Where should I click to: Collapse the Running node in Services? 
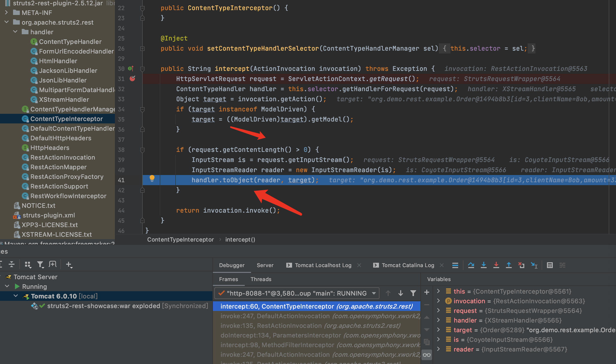(7, 286)
